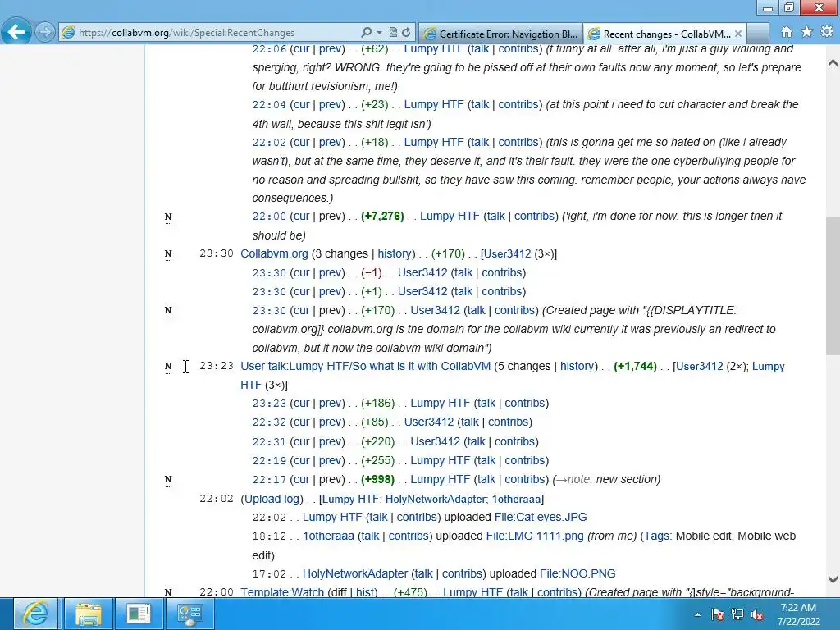Open Control Panel icon in taskbar
This screenshot has height=630, width=840.
[x=189, y=614]
